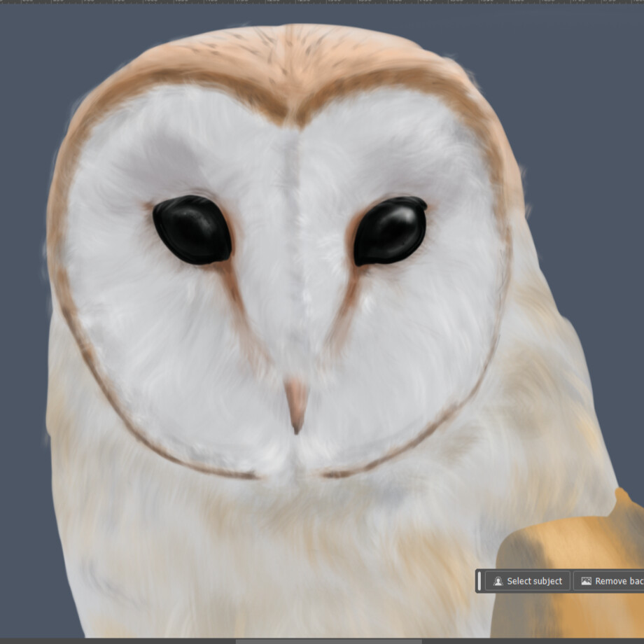Click the Select subject text label

[x=534, y=581]
